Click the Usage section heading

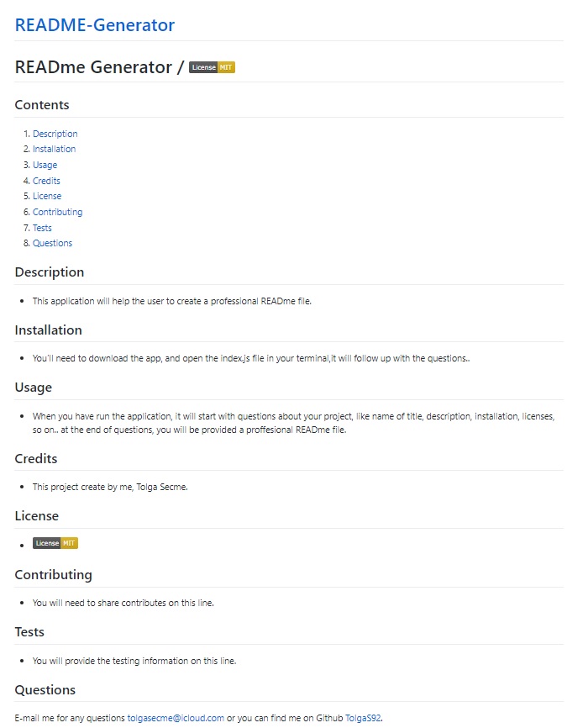(x=34, y=388)
